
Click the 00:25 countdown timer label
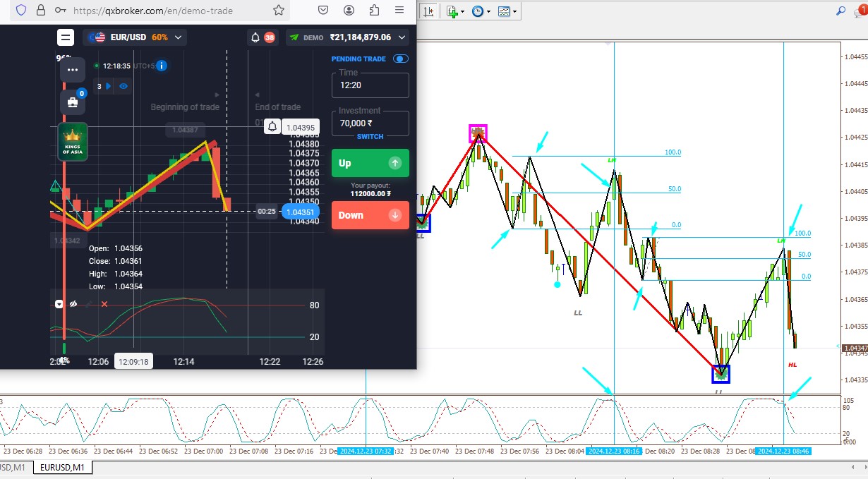click(267, 211)
